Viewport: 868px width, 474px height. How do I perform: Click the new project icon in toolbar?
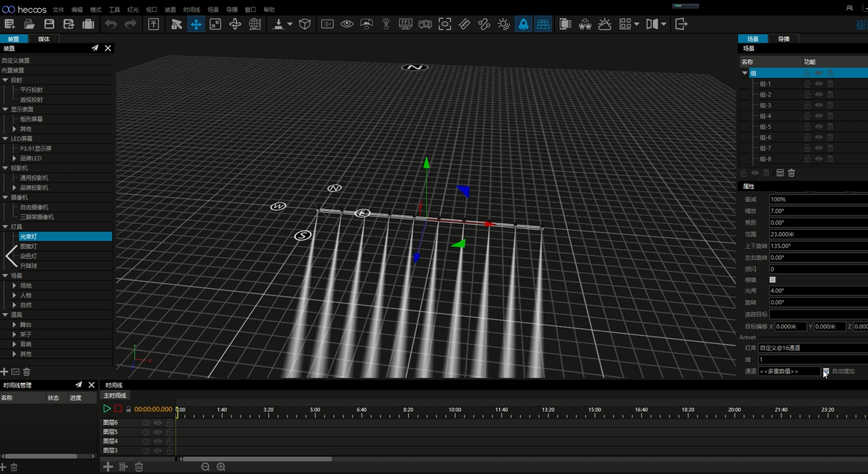click(x=10, y=24)
